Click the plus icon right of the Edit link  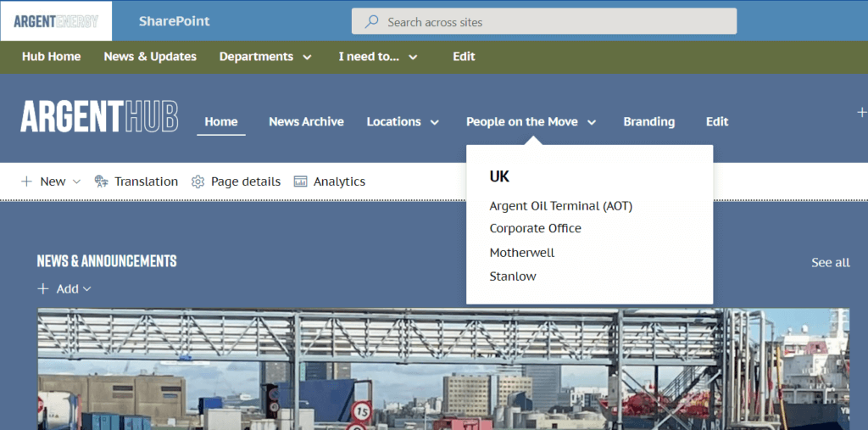(x=861, y=113)
